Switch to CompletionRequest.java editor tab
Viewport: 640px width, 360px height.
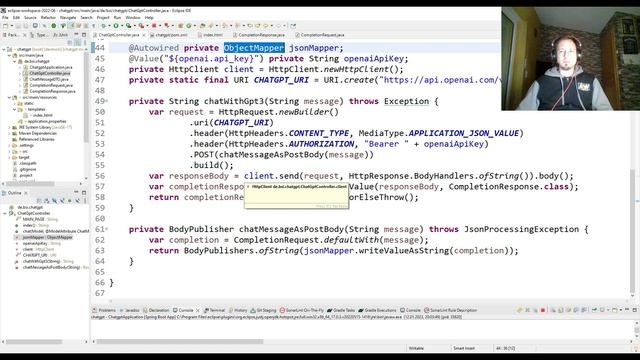point(320,35)
